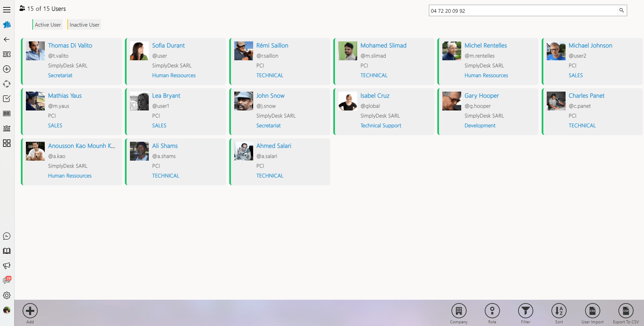The height and width of the screenshot is (326, 644).
Task: Click Development under Gary Hooper
Action: pyautogui.click(x=480, y=126)
